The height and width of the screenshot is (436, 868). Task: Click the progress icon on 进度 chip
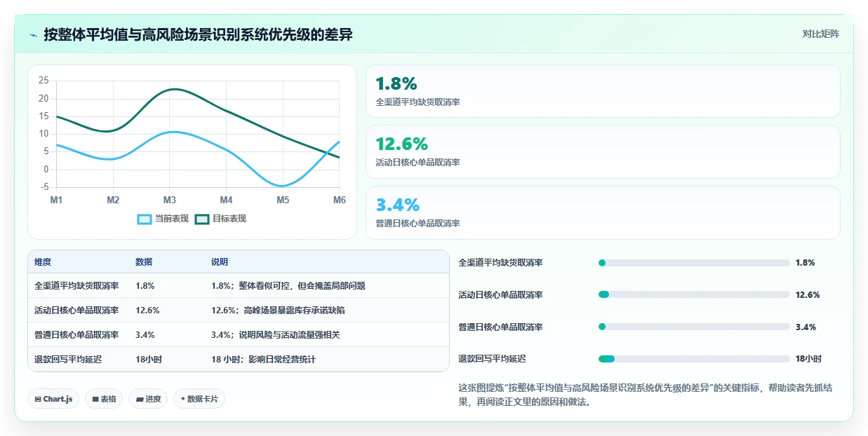[140, 399]
